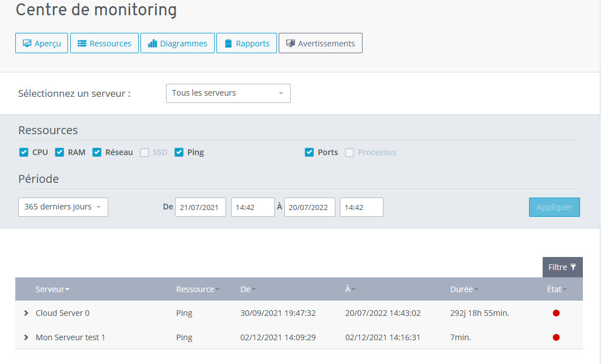The height and width of the screenshot is (364, 601).
Task: Disable the Ping checkbox
Action: coord(179,152)
